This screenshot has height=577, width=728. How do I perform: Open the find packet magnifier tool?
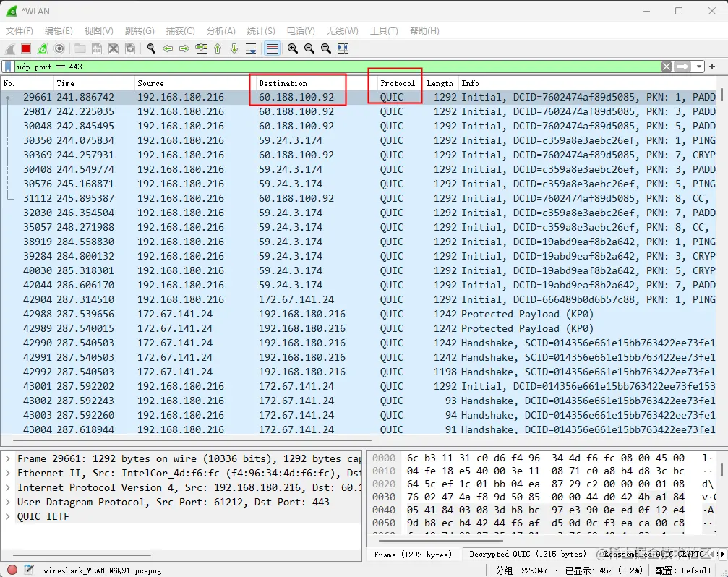point(151,48)
